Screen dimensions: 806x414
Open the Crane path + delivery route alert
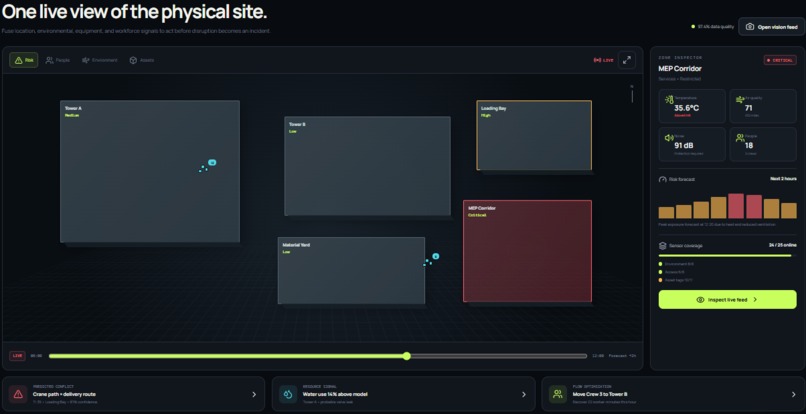[x=134, y=394]
